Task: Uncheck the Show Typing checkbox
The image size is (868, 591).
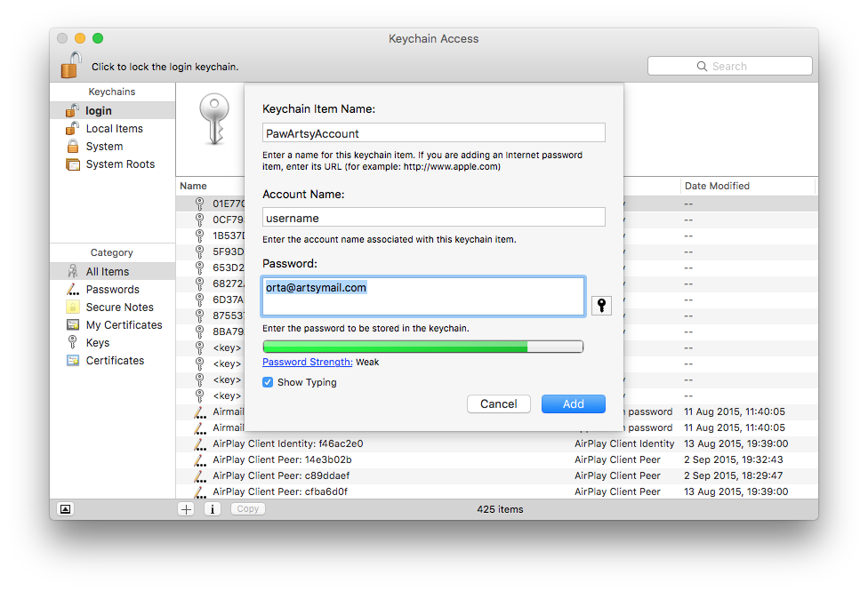Action: point(268,382)
